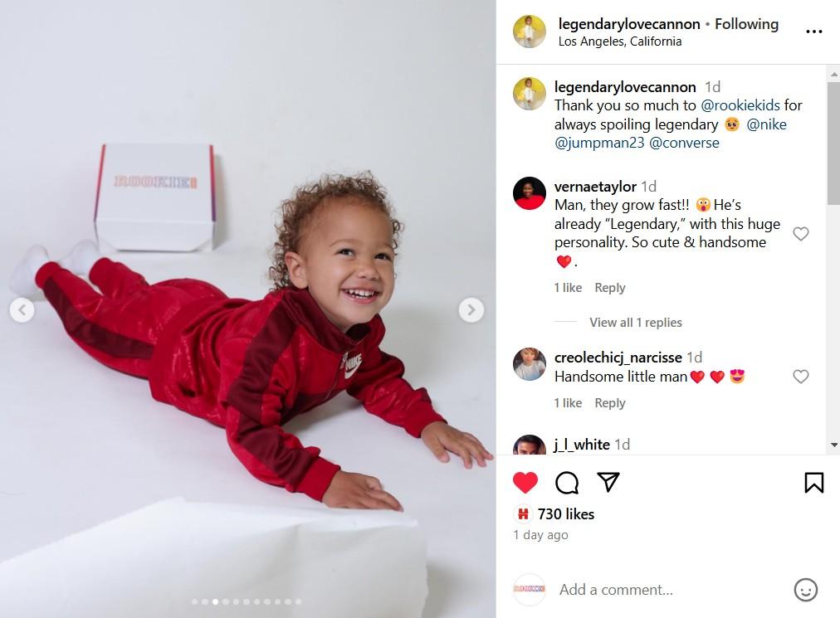
Task: Save the post with the bookmark icon
Action: 813,483
